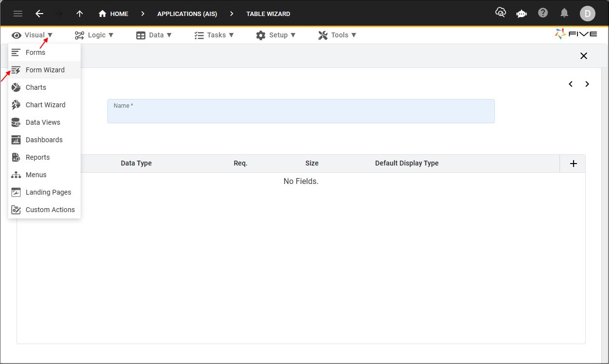Click the back arrow in top bar
The image size is (609, 364).
[39, 14]
